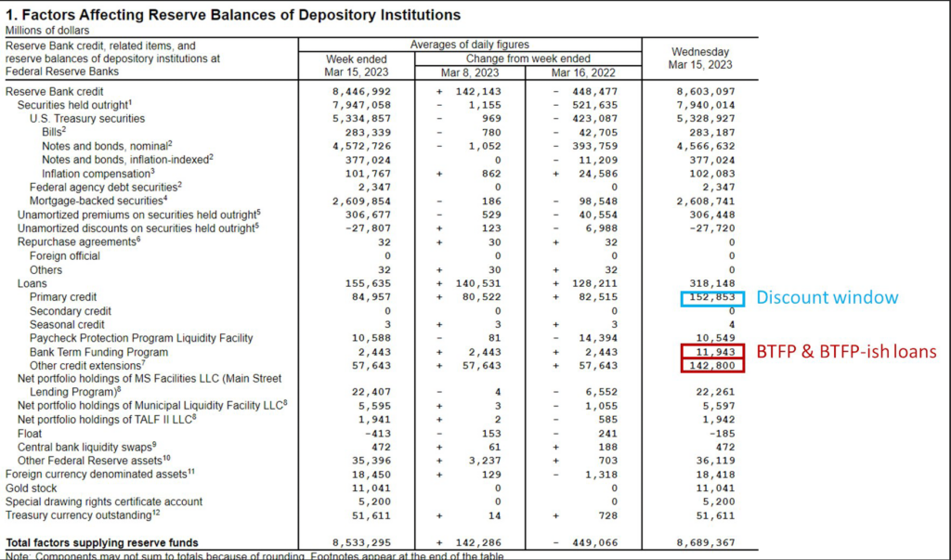Click the "Wednesday Mar 15, 2023" column header
The image size is (951, 560).
[699, 59]
